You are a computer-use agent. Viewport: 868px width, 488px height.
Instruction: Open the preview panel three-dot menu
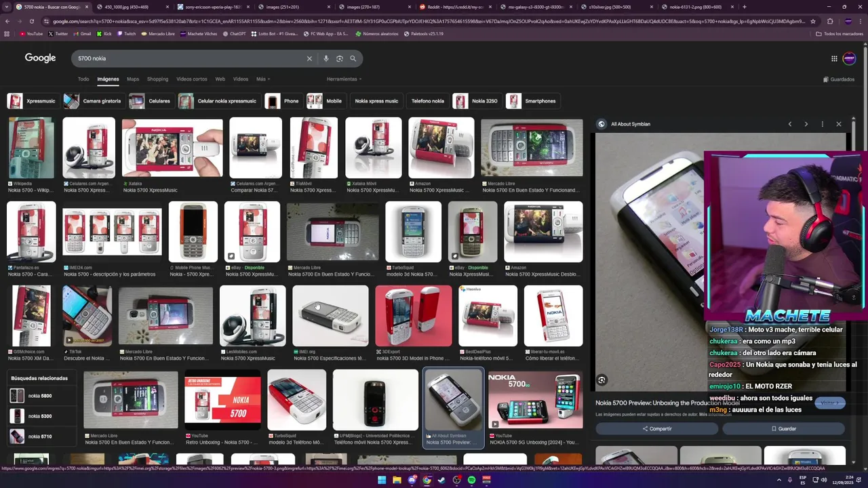pos(822,124)
